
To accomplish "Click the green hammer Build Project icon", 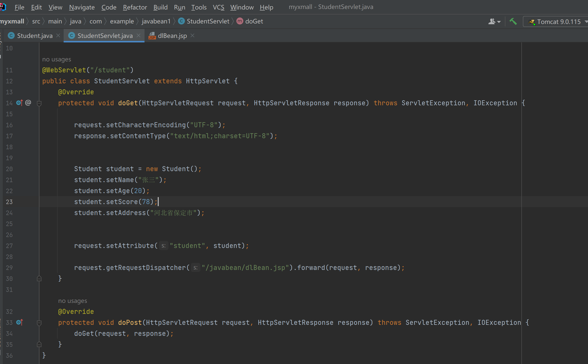I will coord(513,21).
